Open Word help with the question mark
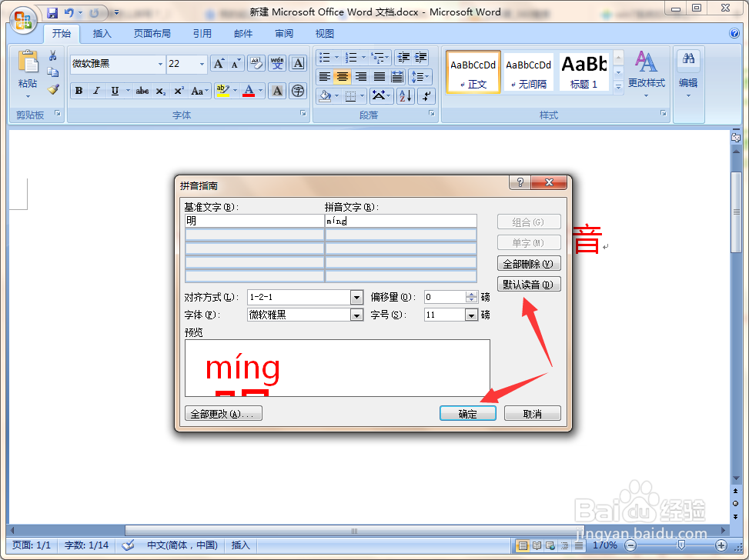 (734, 33)
